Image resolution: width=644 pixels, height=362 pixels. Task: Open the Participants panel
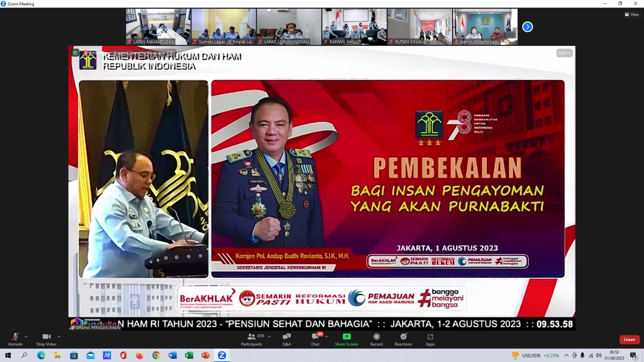252,339
